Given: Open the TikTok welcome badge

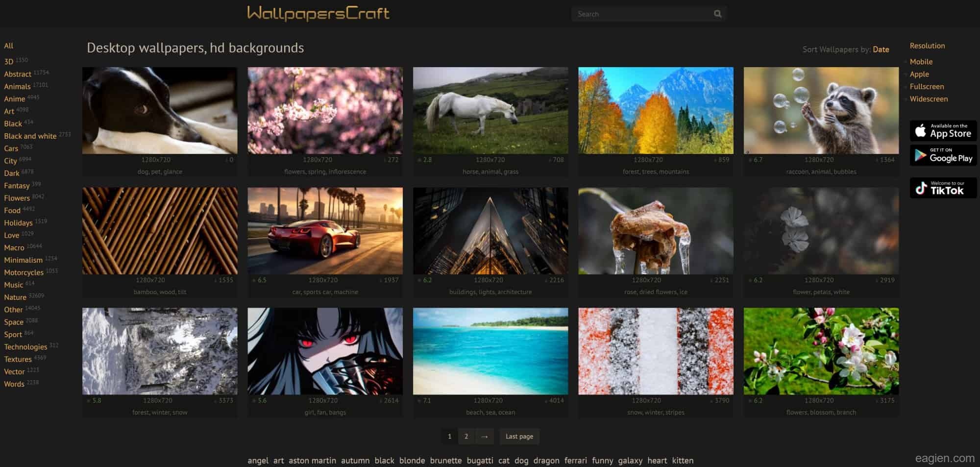Looking at the screenshot, I should [x=943, y=188].
